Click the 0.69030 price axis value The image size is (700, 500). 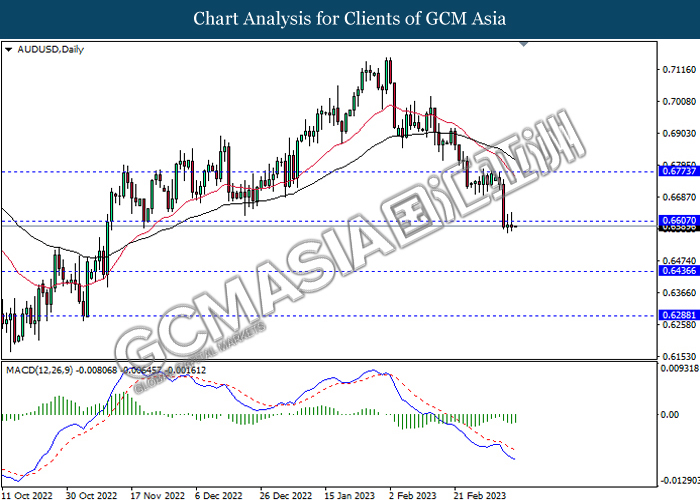point(679,133)
